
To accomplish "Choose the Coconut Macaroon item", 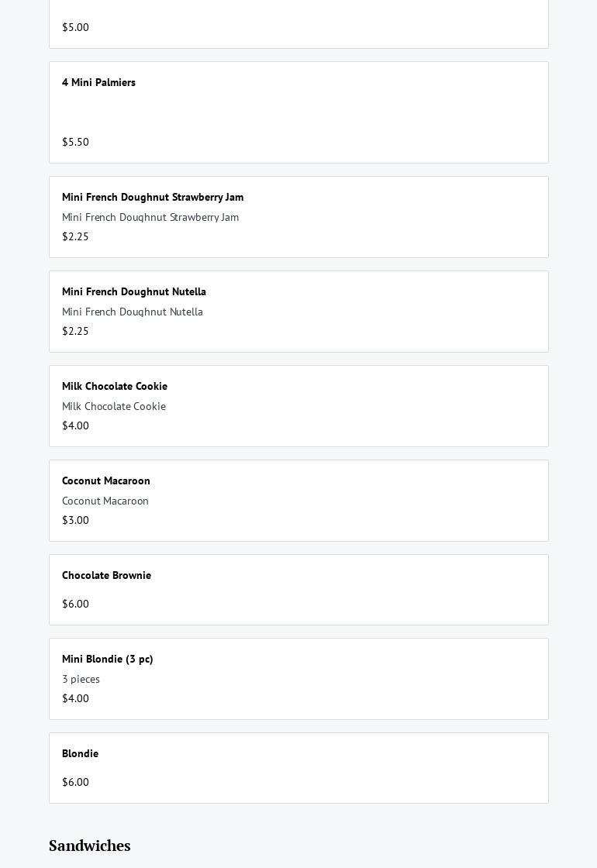I will tap(298, 501).
